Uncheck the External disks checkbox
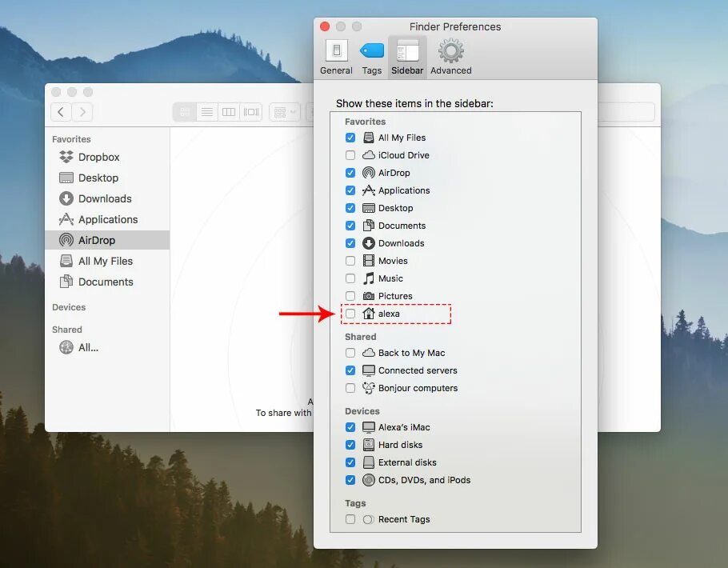This screenshot has height=568, width=728. click(x=350, y=462)
